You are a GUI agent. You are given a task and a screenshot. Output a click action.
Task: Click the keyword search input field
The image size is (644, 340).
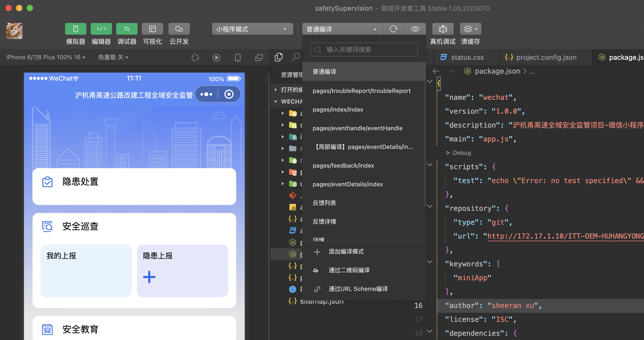click(x=364, y=50)
